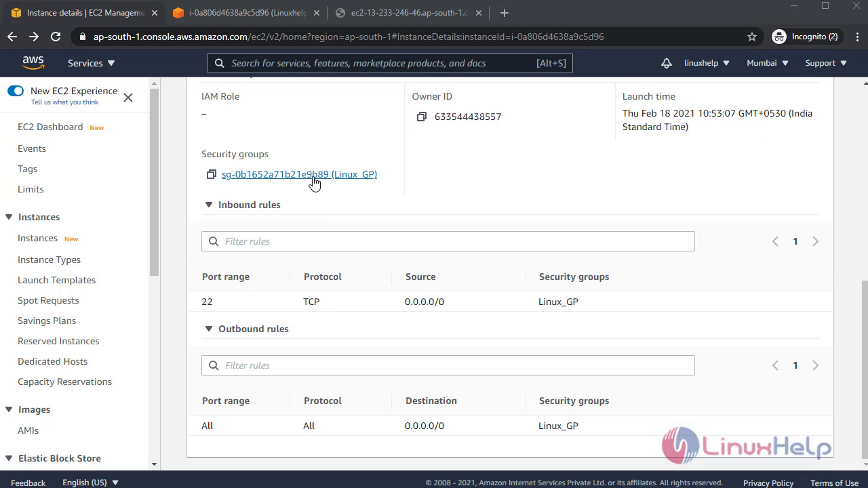Open Dedicated Hosts in the sidebar
The height and width of the screenshot is (488, 868).
click(x=52, y=361)
